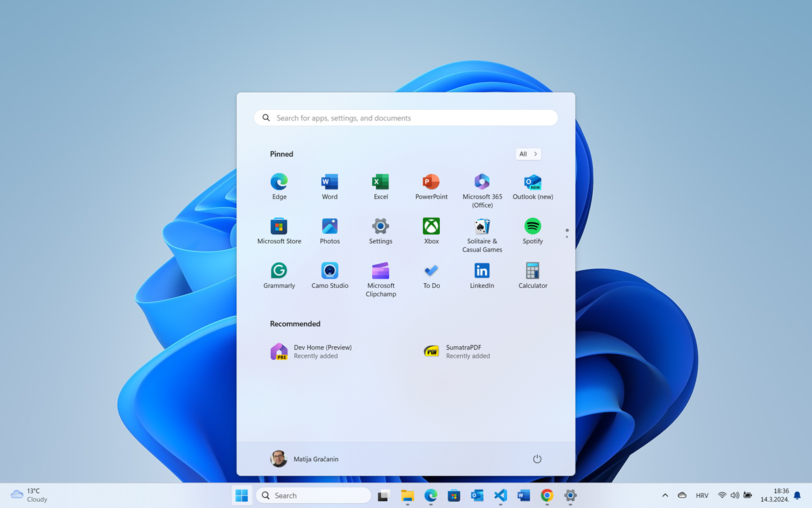Viewport: 812px width, 508px height.
Task: Open Settings from pinned apps
Action: coord(380,231)
